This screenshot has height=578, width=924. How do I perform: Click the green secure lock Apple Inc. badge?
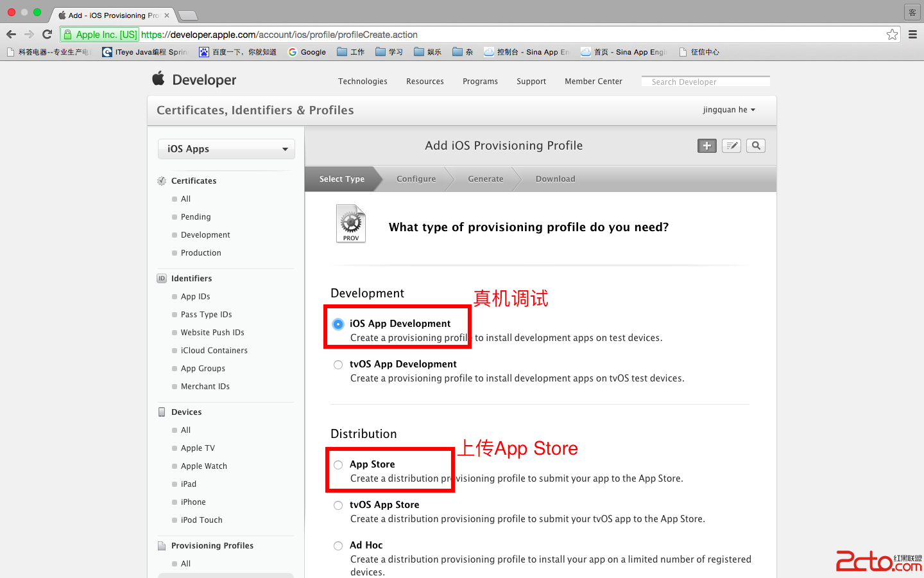pyautogui.click(x=99, y=35)
